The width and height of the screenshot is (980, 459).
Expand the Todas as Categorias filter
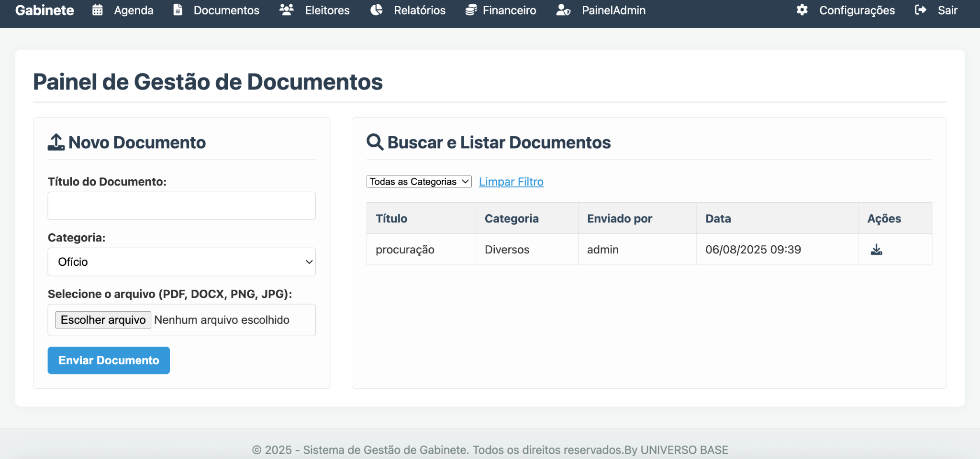pos(419,182)
